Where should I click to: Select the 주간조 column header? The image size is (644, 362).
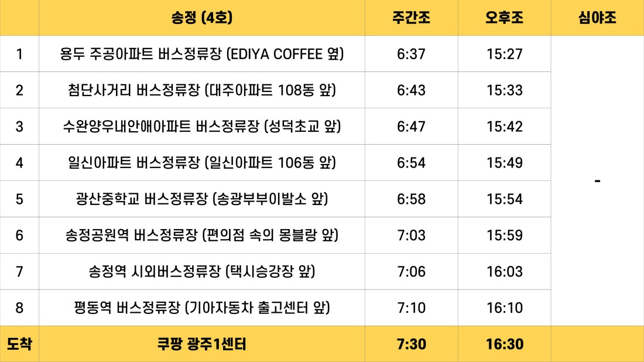tap(411, 18)
